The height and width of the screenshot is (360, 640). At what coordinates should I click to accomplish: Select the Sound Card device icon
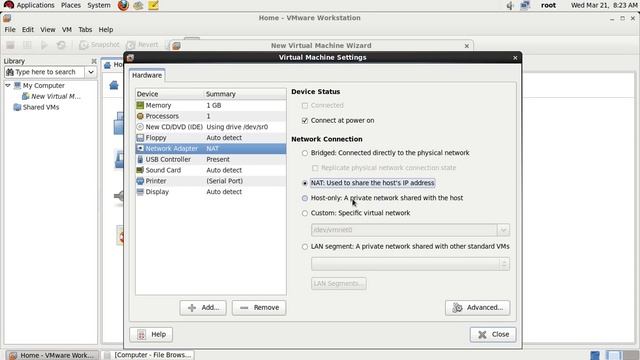point(140,170)
